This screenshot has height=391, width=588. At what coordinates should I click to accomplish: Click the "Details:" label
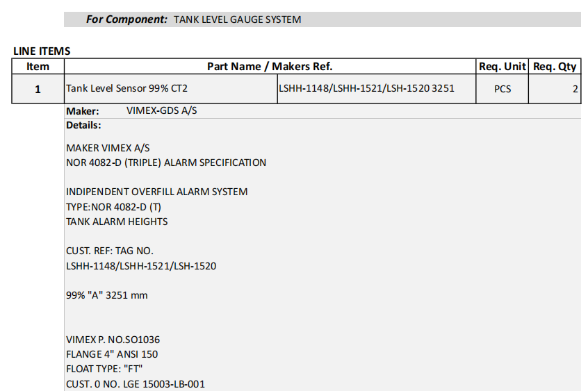point(83,126)
